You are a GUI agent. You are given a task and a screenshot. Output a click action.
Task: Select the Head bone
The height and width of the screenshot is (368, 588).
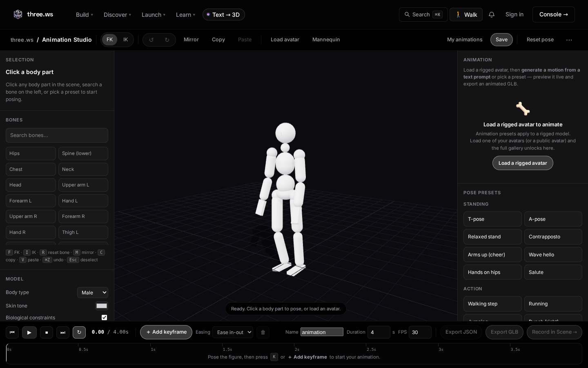pos(31,185)
